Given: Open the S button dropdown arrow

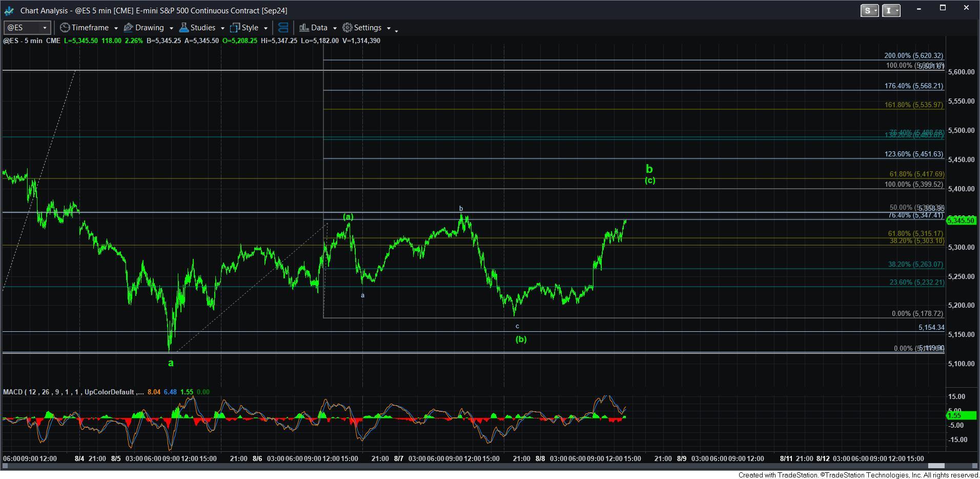Looking at the screenshot, I should point(876,10).
